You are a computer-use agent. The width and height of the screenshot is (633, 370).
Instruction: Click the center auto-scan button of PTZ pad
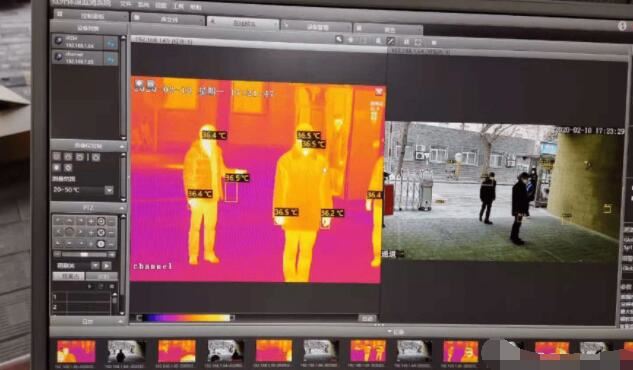pos(69,232)
